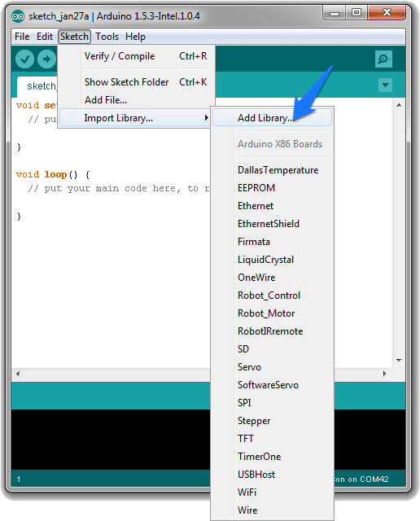The image size is (420, 521).
Task: Open the Help menu
Action: pyautogui.click(x=135, y=37)
